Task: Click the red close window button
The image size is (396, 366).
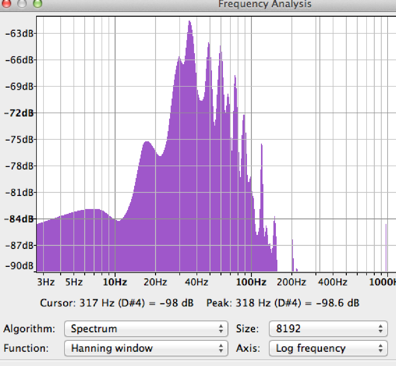Action: pyautogui.click(x=6, y=3)
